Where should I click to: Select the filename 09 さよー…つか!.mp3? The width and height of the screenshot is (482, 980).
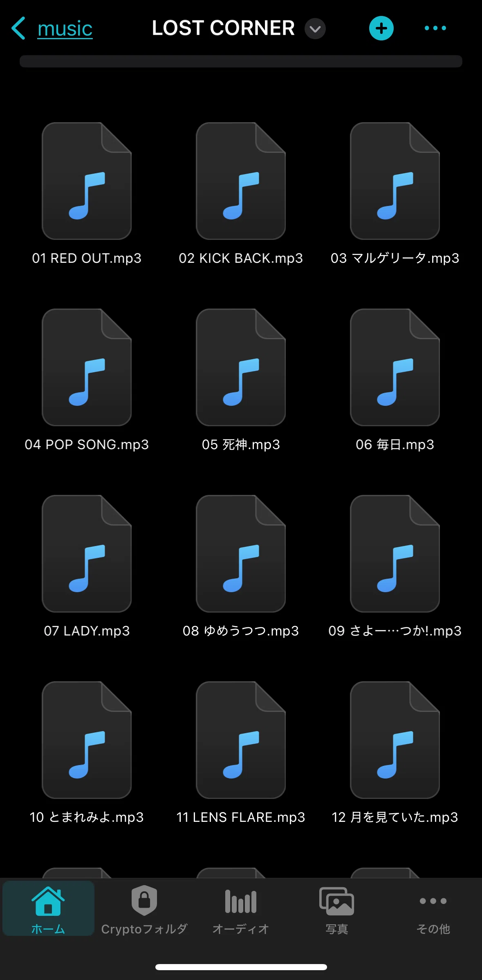coord(395,631)
